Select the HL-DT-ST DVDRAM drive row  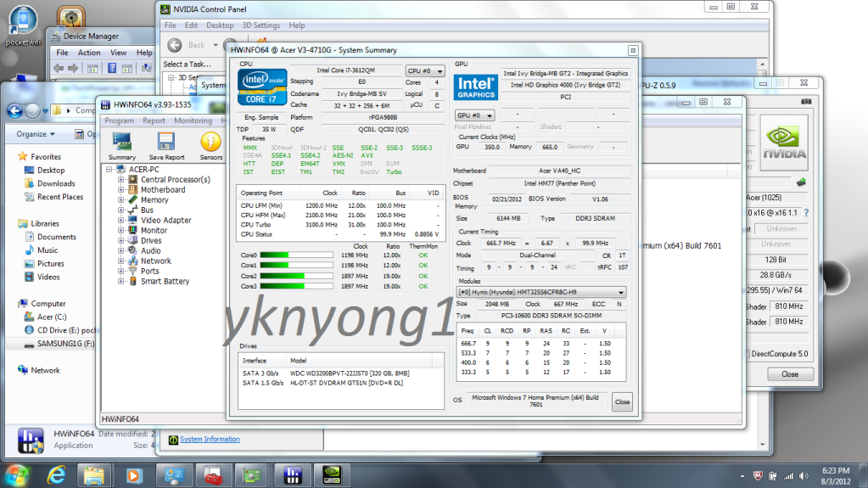click(340, 383)
